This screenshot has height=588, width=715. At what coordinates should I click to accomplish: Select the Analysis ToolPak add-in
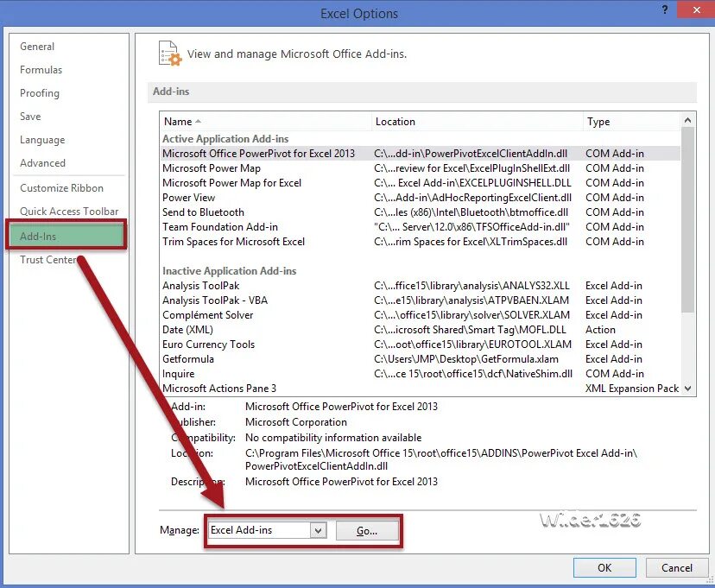tap(420, 286)
